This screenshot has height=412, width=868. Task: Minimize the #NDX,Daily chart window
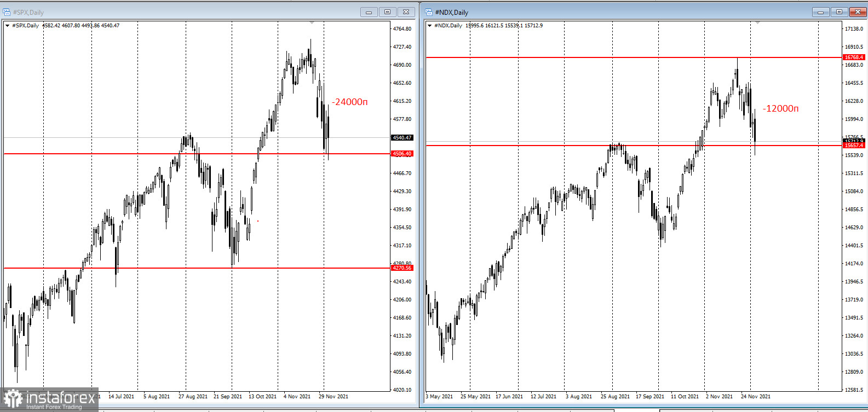[820, 12]
